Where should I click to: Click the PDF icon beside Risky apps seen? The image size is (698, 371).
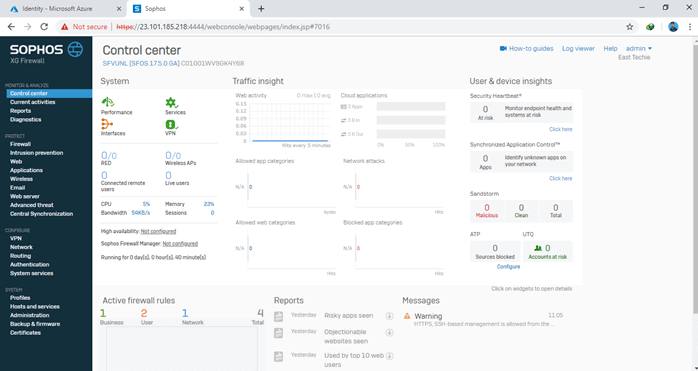(x=279, y=317)
